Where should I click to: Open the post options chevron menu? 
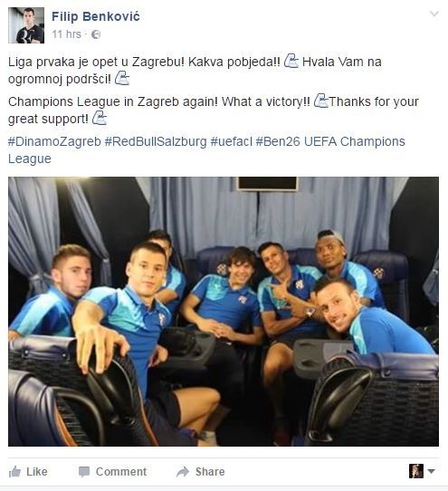click(x=434, y=14)
